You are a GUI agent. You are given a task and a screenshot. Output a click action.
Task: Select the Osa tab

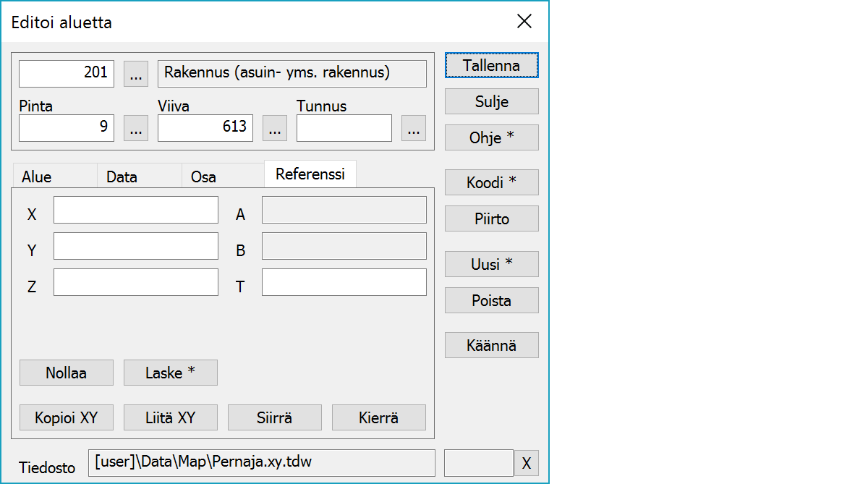click(203, 177)
